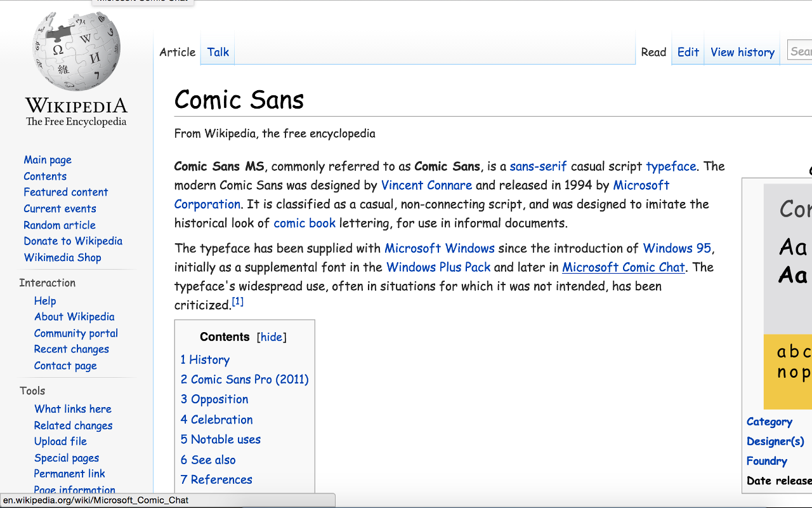Open the Foundry infobox link
This screenshot has width=812, height=508.
[x=767, y=461]
